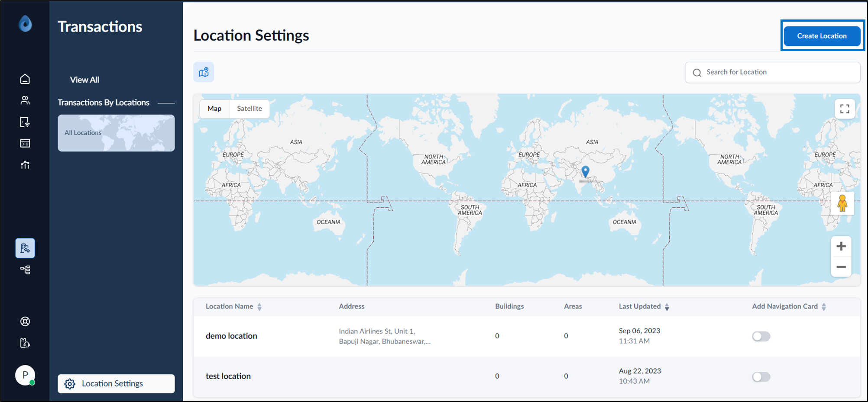
Task: Open the clipboard report icon in sidebar
Action: 25,343
